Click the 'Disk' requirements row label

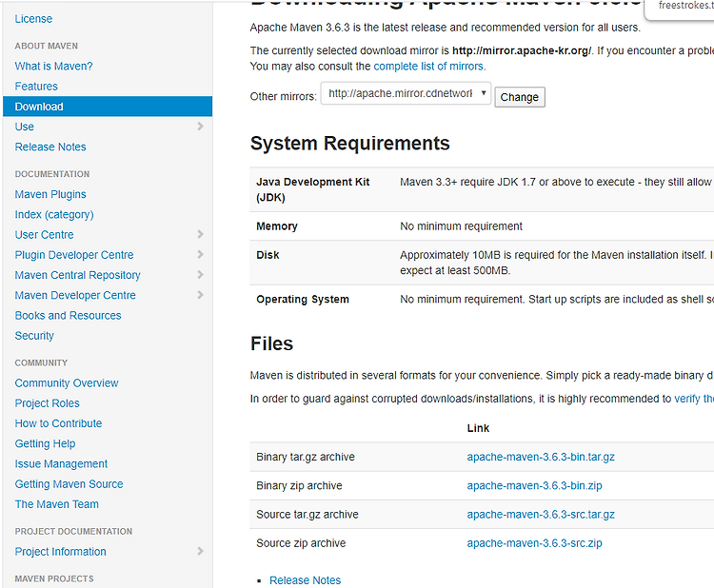[x=268, y=255]
